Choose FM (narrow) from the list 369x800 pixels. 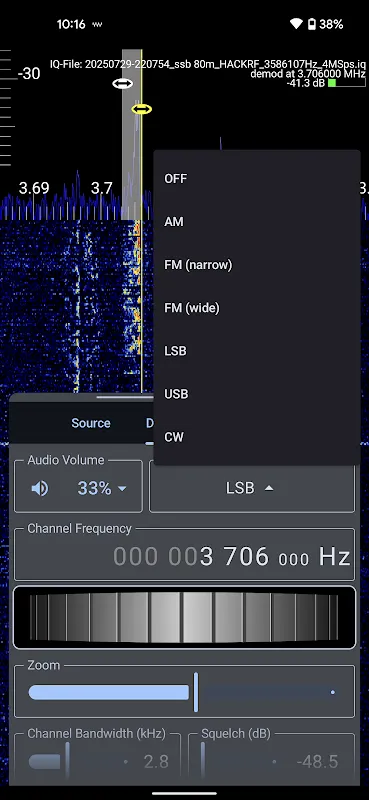(x=257, y=265)
